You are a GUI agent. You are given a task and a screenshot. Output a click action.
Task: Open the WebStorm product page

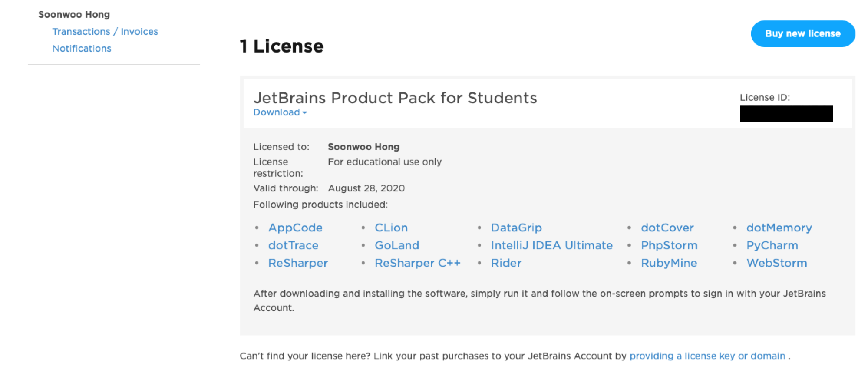776,263
